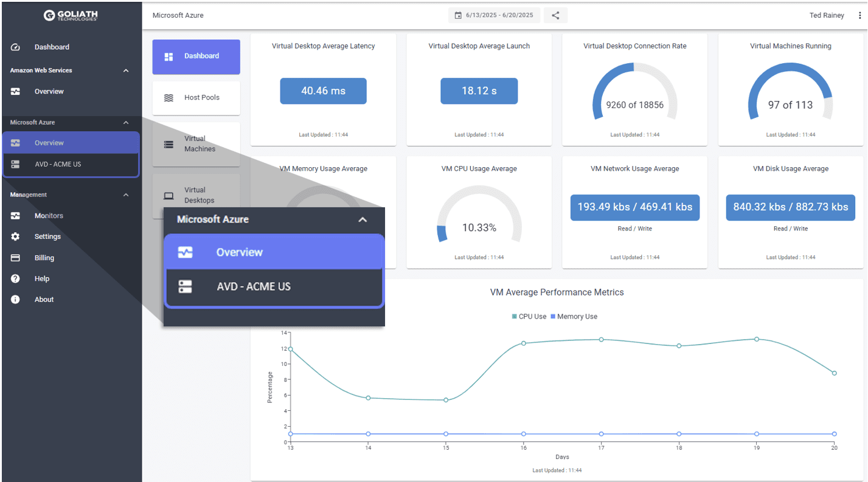The width and height of the screenshot is (868, 482).
Task: Open the Overview icon under Amazon Web Services
Action: point(16,91)
